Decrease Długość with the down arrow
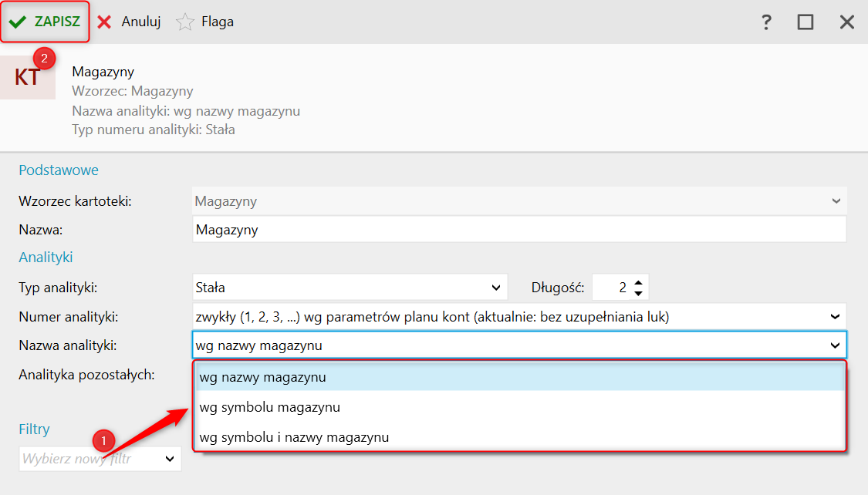868x495 pixels. 638,293
